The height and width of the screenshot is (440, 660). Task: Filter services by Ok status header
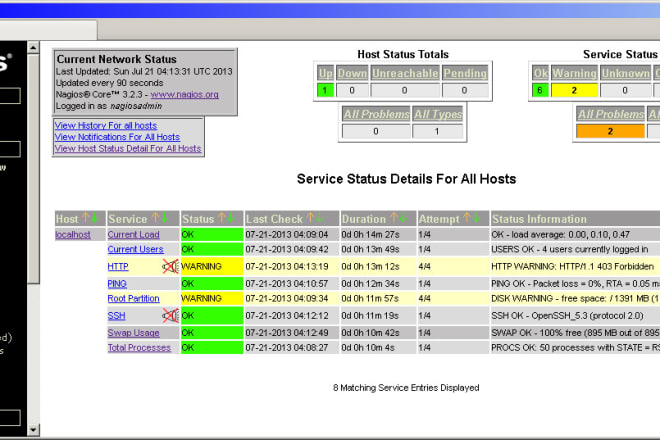click(x=540, y=73)
